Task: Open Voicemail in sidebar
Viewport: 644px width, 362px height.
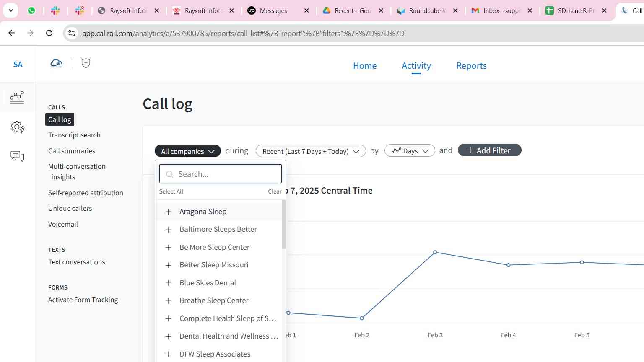Action: pyautogui.click(x=63, y=224)
